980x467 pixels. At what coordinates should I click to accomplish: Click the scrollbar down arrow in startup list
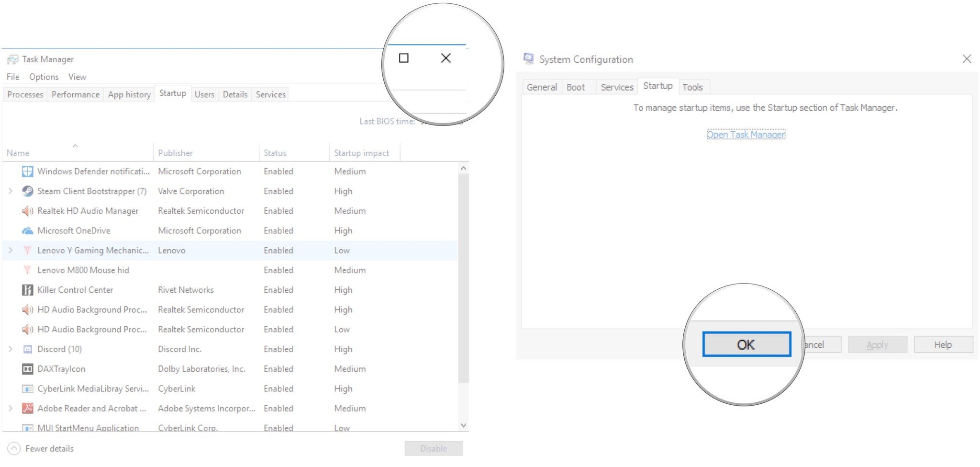pyautogui.click(x=463, y=425)
